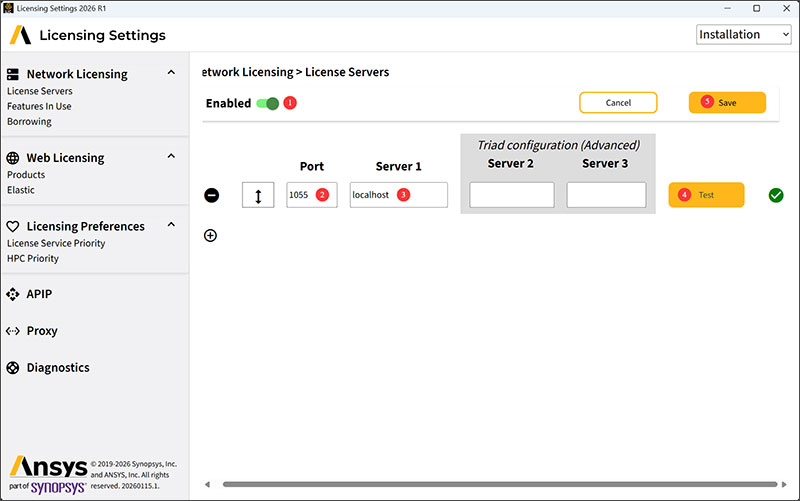Image resolution: width=800 pixels, height=501 pixels.
Task: Click the Web Licensing heading text
Action: [65, 158]
